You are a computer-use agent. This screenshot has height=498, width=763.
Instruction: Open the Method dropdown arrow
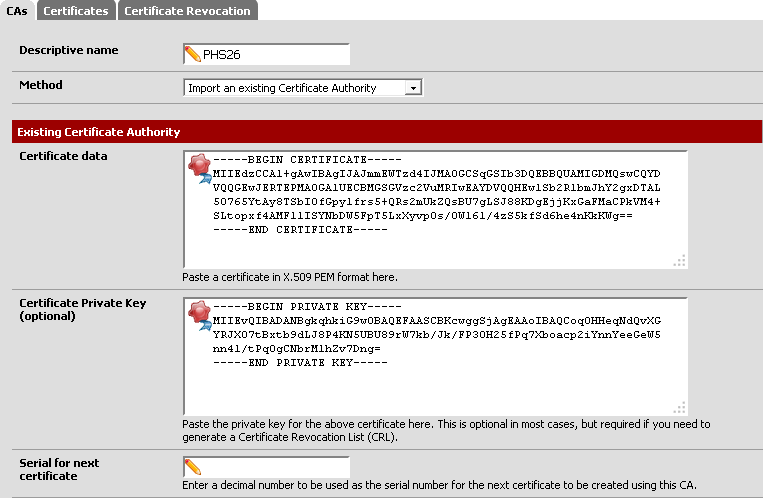413,88
